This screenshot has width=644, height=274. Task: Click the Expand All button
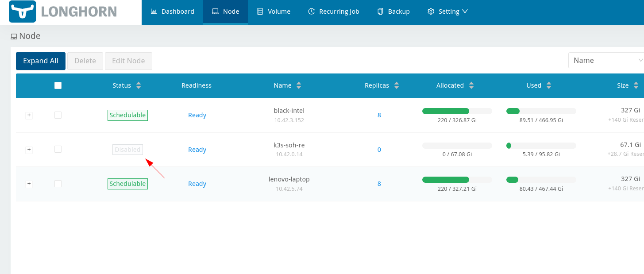coord(41,61)
